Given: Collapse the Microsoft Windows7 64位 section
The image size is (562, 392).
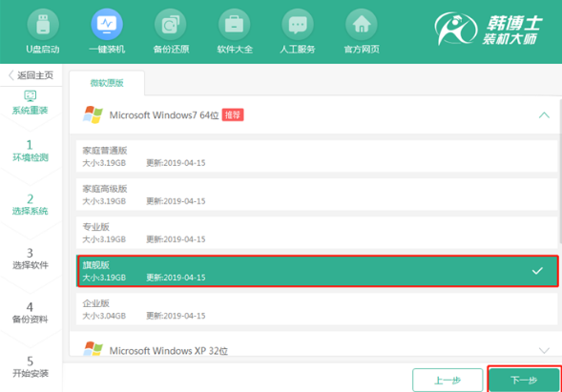Looking at the screenshot, I should 544,115.
